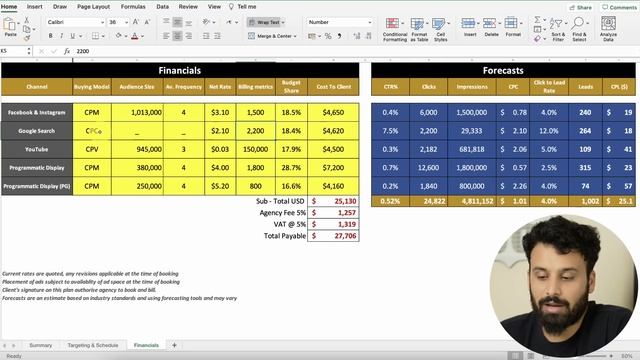The width and height of the screenshot is (640, 360).
Task: Click the fx insert function icon
Action: pos(67,51)
